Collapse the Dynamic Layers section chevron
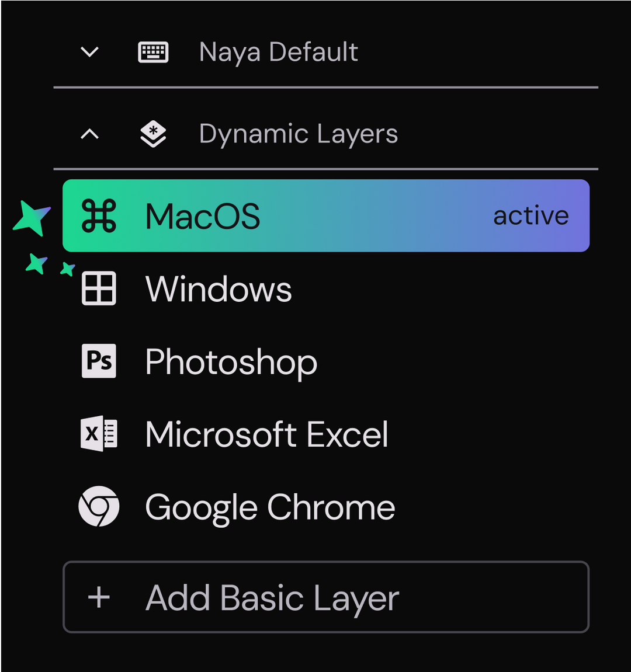This screenshot has width=631, height=672. coord(89,134)
